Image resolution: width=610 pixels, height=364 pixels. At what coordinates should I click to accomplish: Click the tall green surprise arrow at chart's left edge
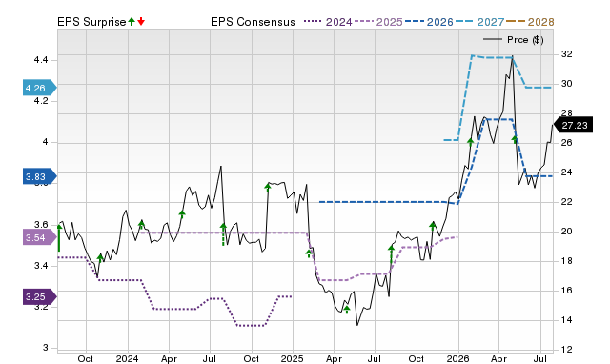[x=59, y=237]
